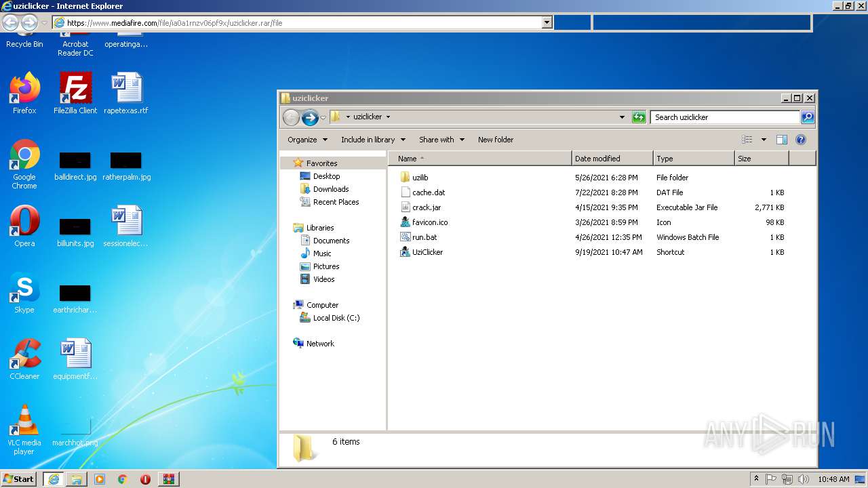Open Desktop in navigation pane

[326, 176]
